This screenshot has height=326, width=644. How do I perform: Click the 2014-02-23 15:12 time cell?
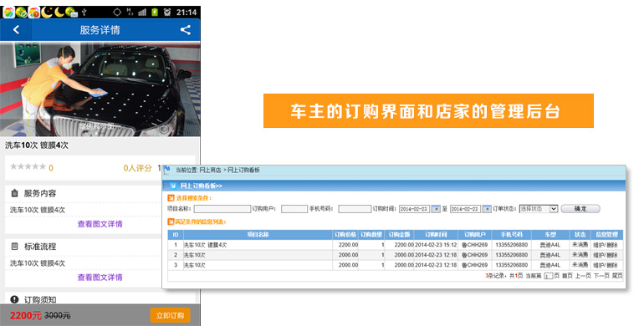436,245
